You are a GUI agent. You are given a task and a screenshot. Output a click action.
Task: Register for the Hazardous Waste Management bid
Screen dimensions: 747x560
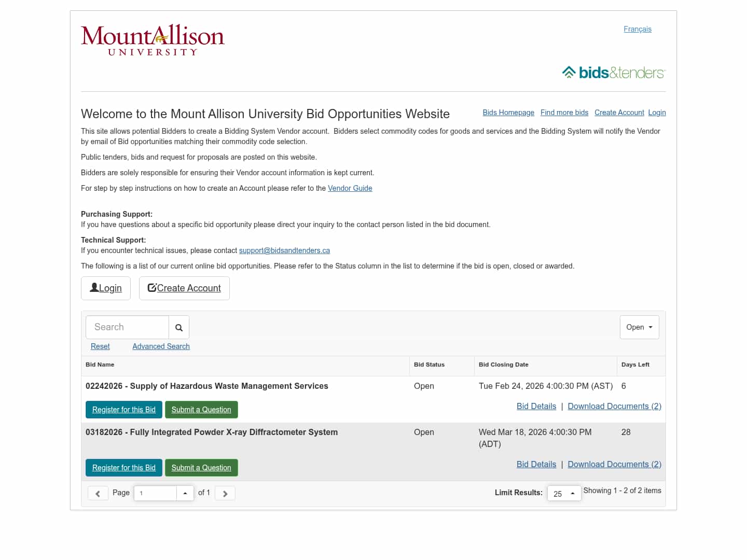pos(123,410)
